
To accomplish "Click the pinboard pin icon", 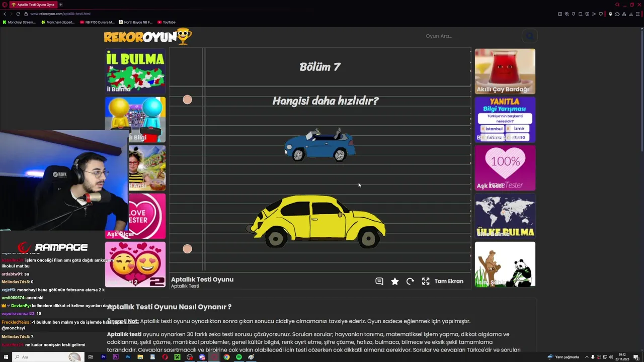I will point(574,14).
